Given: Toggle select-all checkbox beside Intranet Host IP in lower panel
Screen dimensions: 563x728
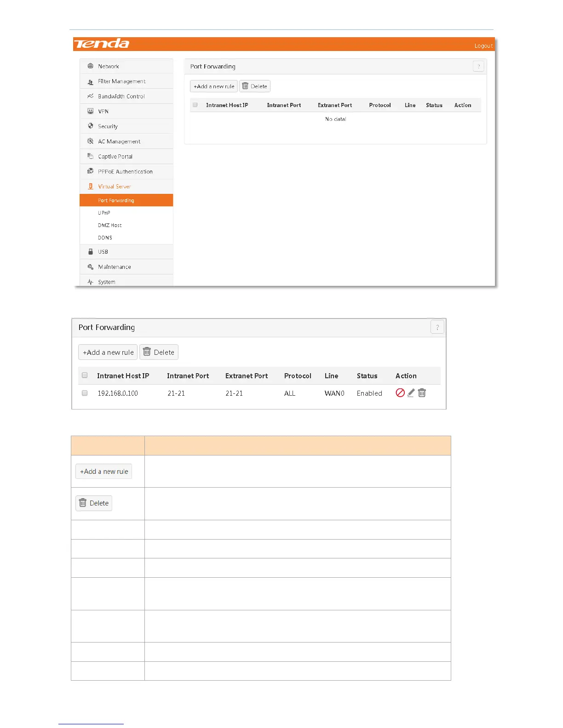Looking at the screenshot, I should point(85,375).
